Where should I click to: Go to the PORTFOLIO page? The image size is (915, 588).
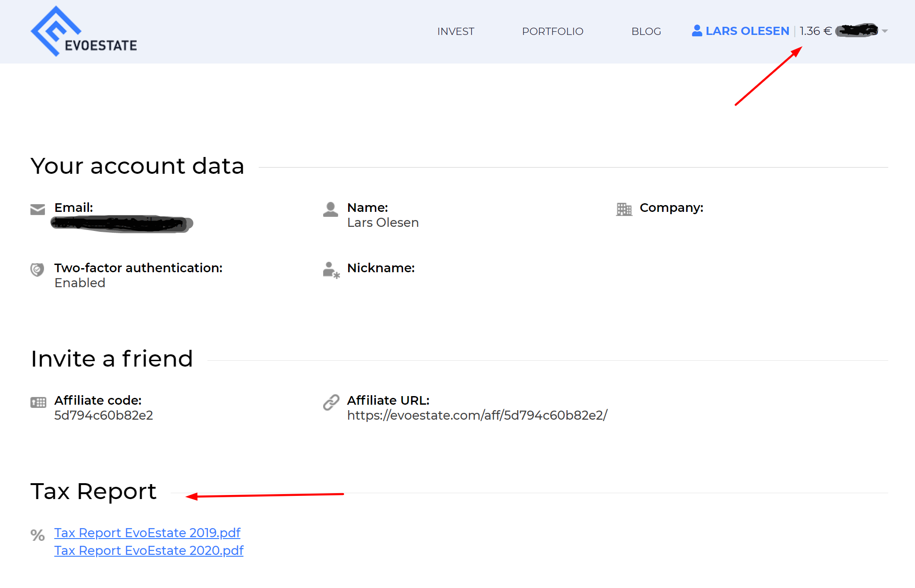click(x=553, y=31)
